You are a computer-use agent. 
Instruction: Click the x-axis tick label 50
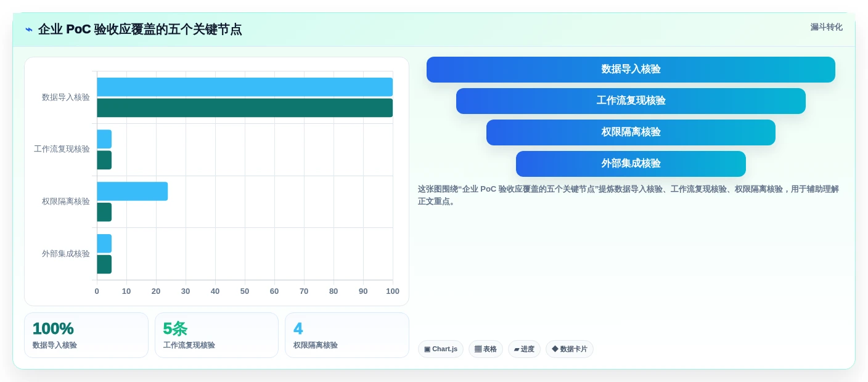(x=245, y=291)
